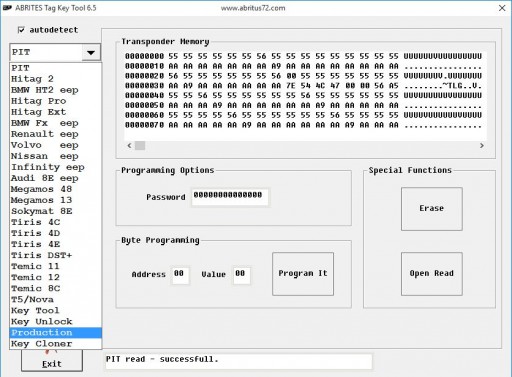The width and height of the screenshot is (512, 377).
Task: Click the status message 'PIT read - successfull.'
Action: (162, 359)
